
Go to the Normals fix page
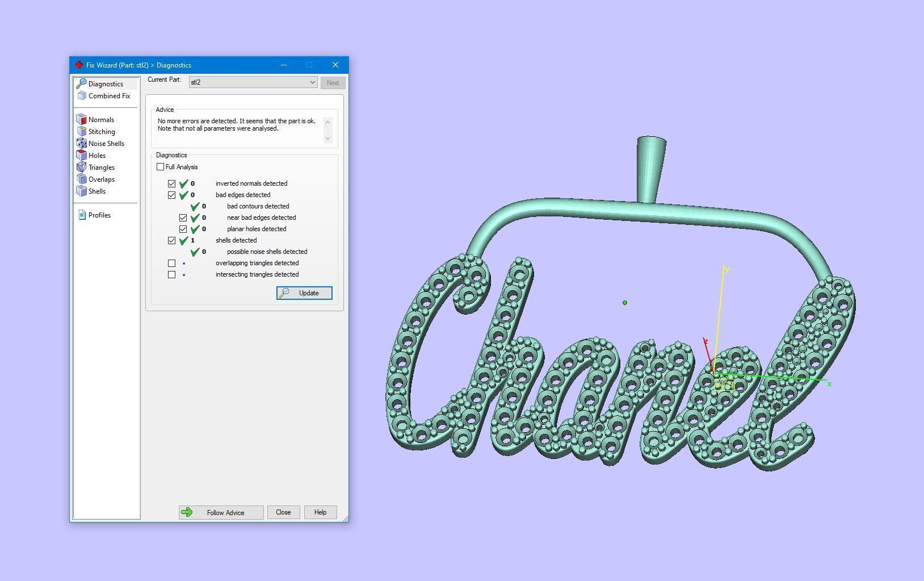101,120
